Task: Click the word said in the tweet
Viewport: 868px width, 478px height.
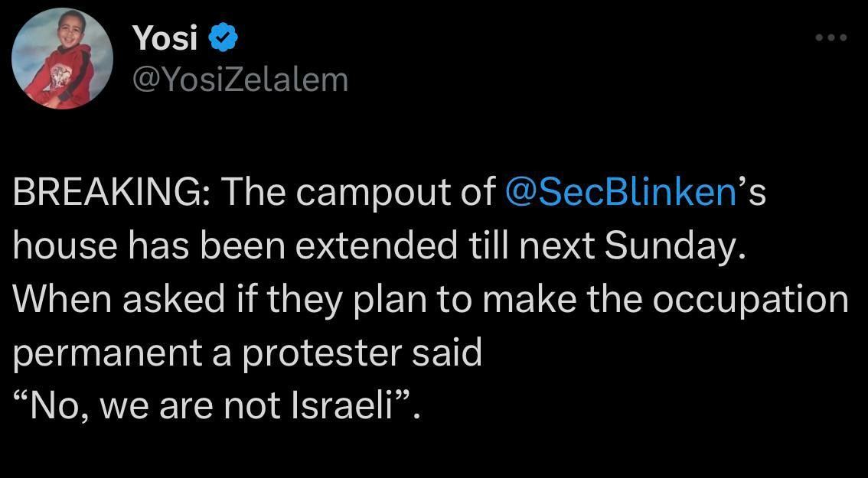Action: click(x=452, y=353)
